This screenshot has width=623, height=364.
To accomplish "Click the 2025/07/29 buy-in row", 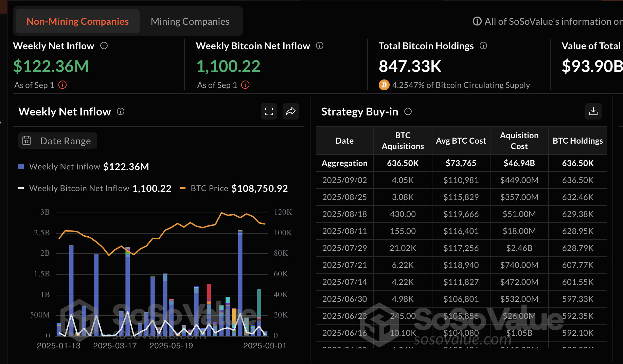I will (461, 248).
